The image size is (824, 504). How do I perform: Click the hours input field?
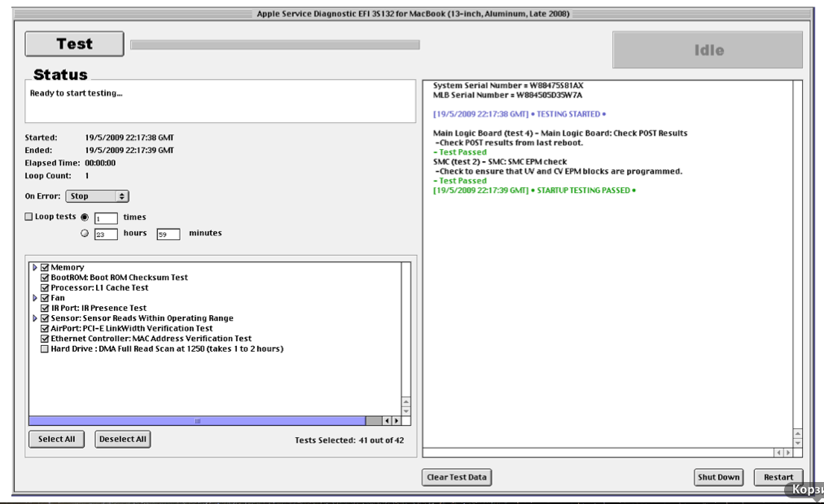[106, 234]
